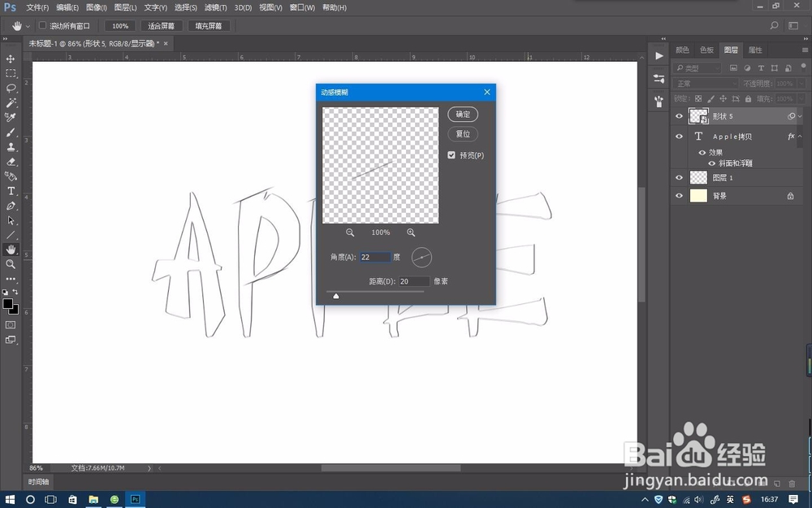The image size is (812, 508).
Task: Open the search icon in options bar
Action: (774, 25)
